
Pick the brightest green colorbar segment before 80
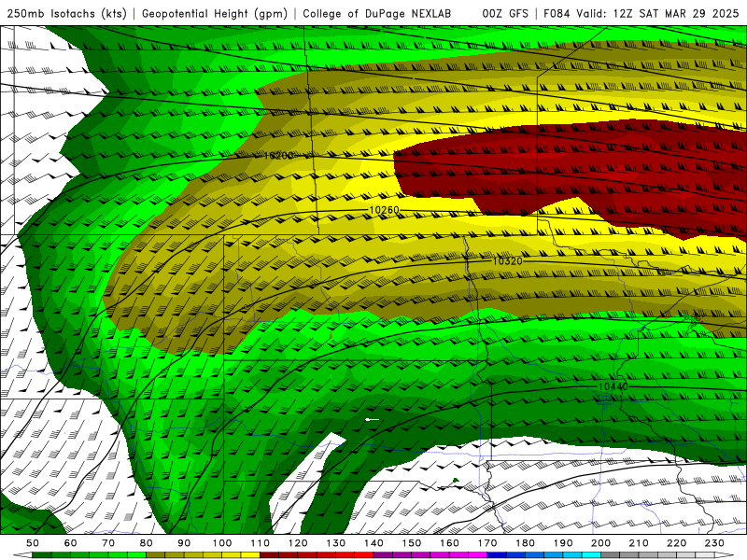coord(136,555)
